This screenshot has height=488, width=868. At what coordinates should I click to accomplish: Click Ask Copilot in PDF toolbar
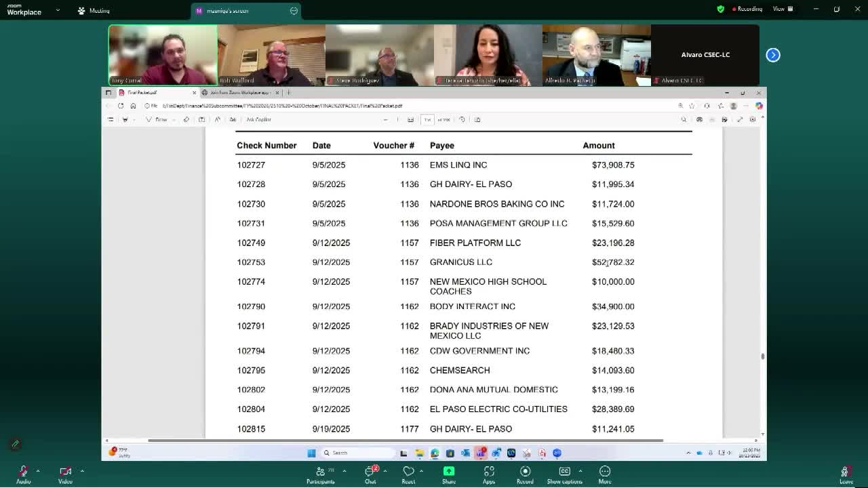click(258, 119)
